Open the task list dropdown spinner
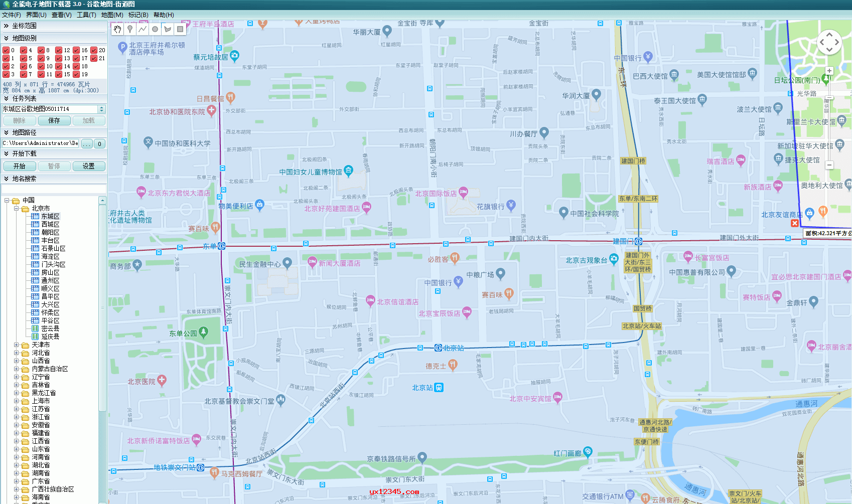 point(102,109)
